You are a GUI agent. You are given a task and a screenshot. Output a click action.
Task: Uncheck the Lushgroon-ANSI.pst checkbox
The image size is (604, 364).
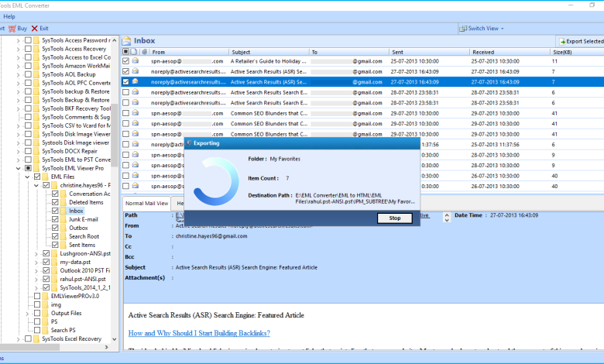point(46,253)
